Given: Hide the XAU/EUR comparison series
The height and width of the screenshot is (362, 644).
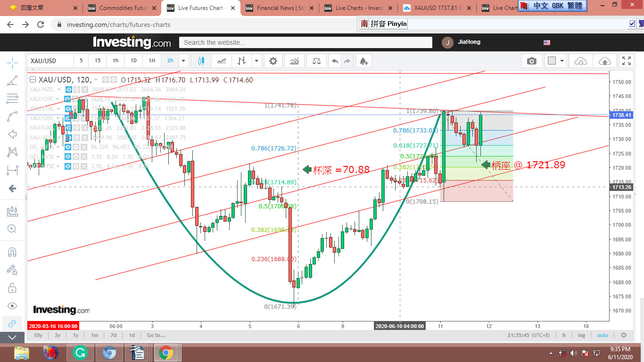Looking at the screenshot, I should (x=69, y=109).
